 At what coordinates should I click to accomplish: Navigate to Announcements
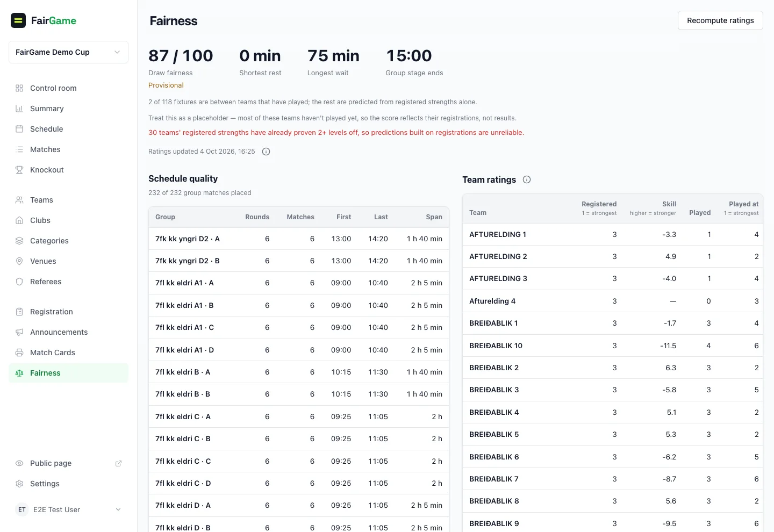coord(68,332)
